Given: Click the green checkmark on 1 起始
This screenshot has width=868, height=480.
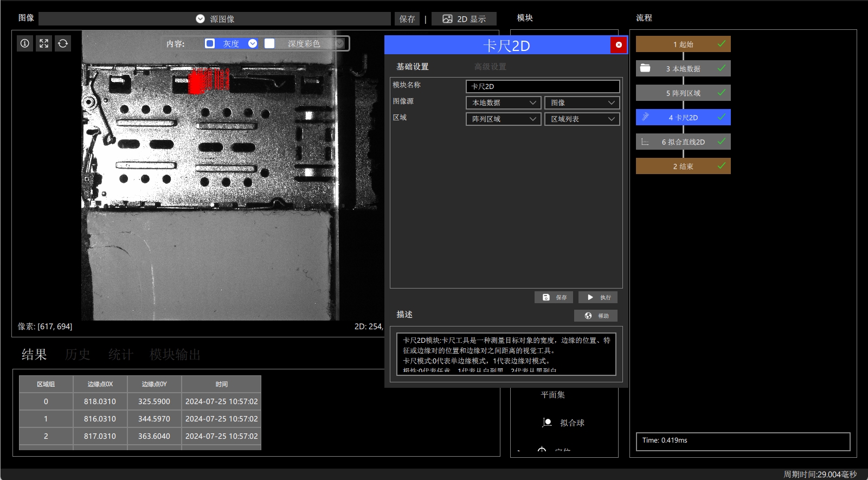Looking at the screenshot, I should point(722,43).
